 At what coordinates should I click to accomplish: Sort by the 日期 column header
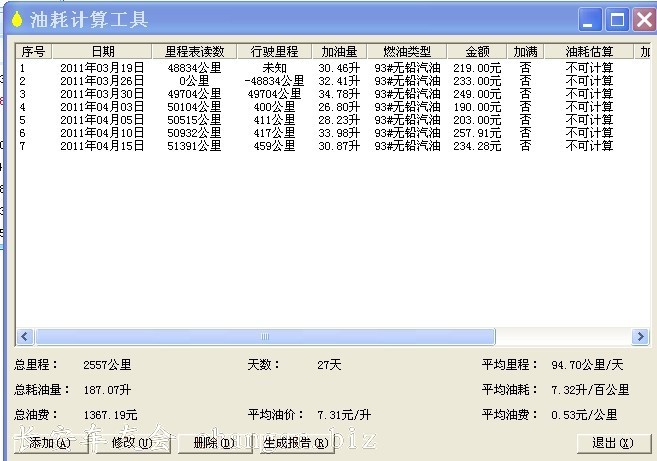click(102, 51)
